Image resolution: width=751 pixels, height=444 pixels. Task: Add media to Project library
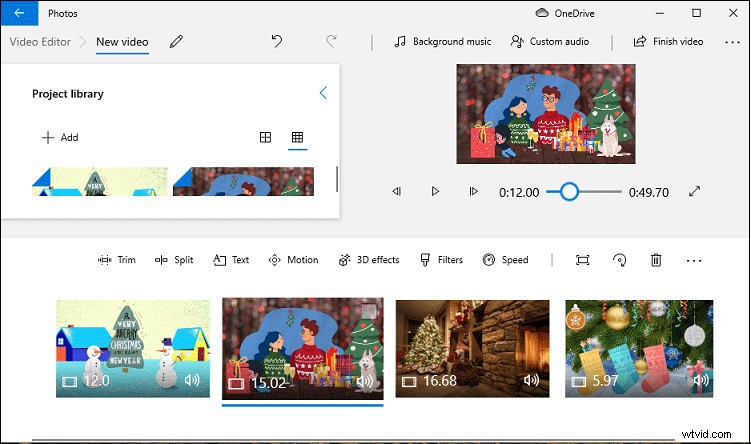60,137
